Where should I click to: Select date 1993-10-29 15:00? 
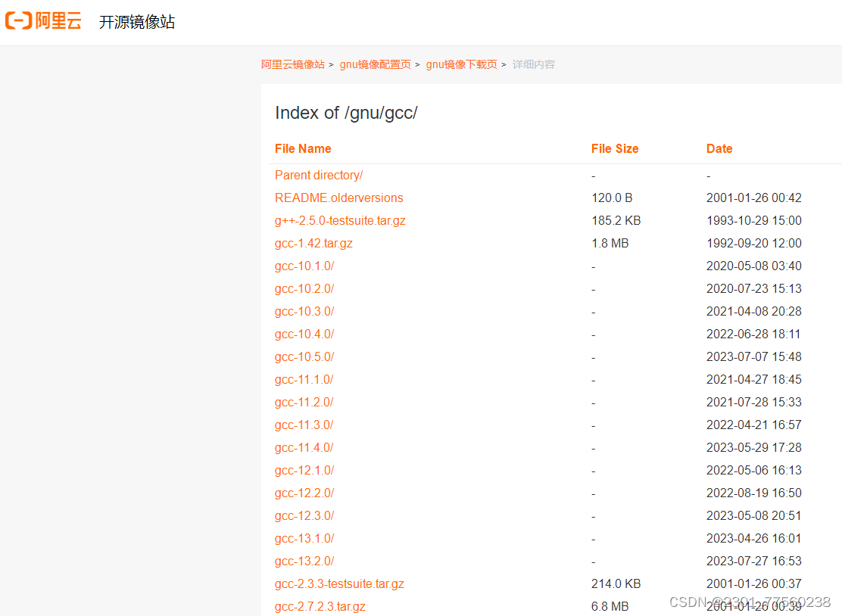click(x=754, y=220)
